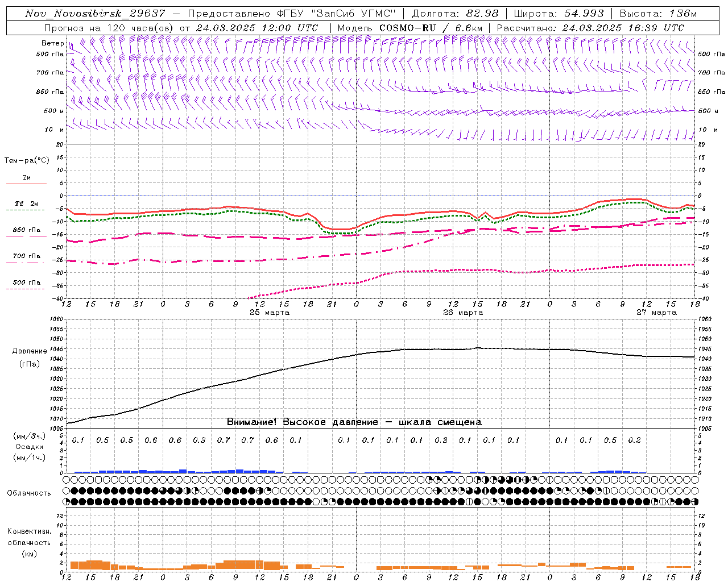The image size is (728, 582).
Task: Click the latitude value Широта: 54.993
Action: [559, 14]
